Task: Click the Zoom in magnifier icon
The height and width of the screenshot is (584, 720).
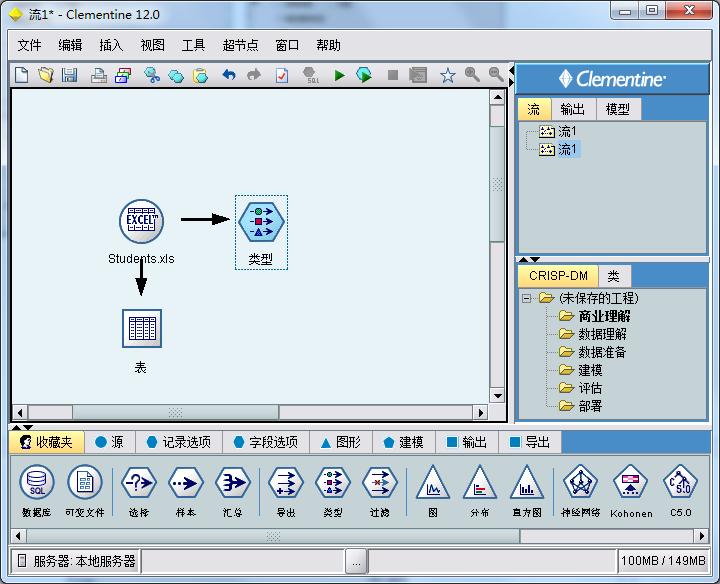Action: click(x=472, y=74)
